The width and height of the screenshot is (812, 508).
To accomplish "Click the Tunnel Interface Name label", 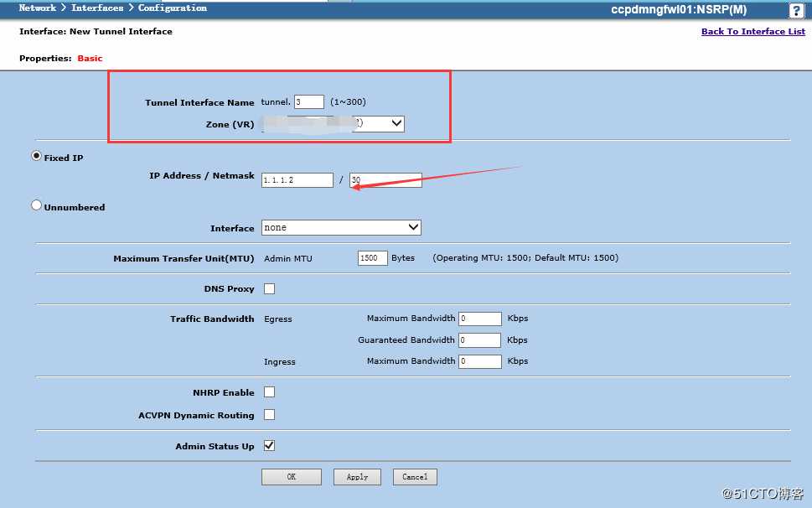I will coord(200,102).
